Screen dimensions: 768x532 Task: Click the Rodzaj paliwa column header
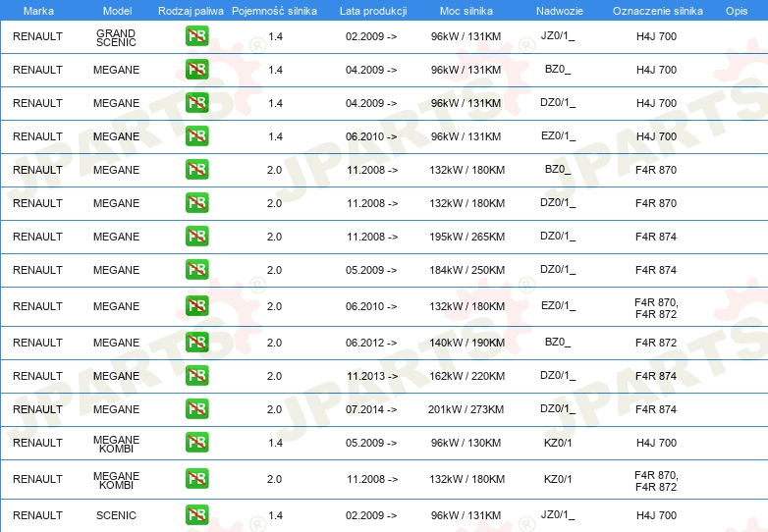click(191, 11)
